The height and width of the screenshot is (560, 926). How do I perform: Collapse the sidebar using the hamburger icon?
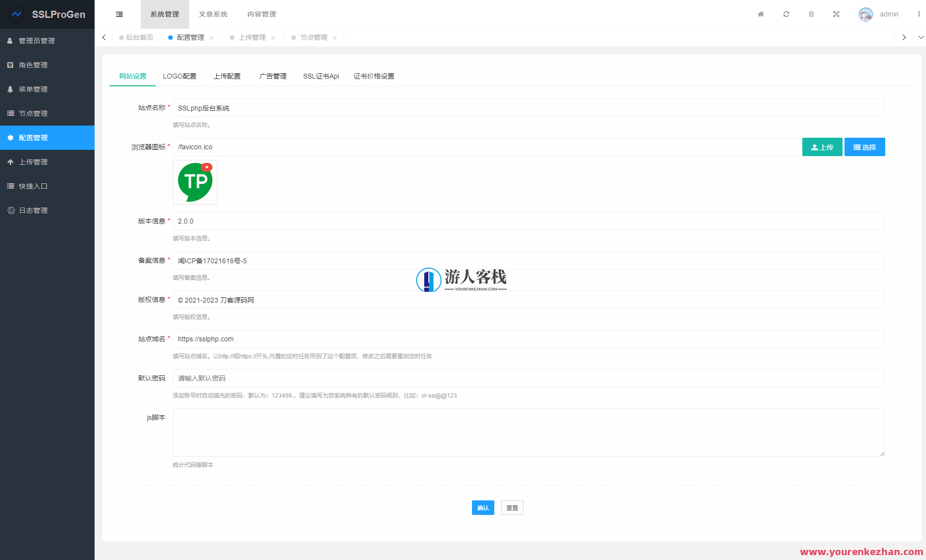tap(119, 14)
